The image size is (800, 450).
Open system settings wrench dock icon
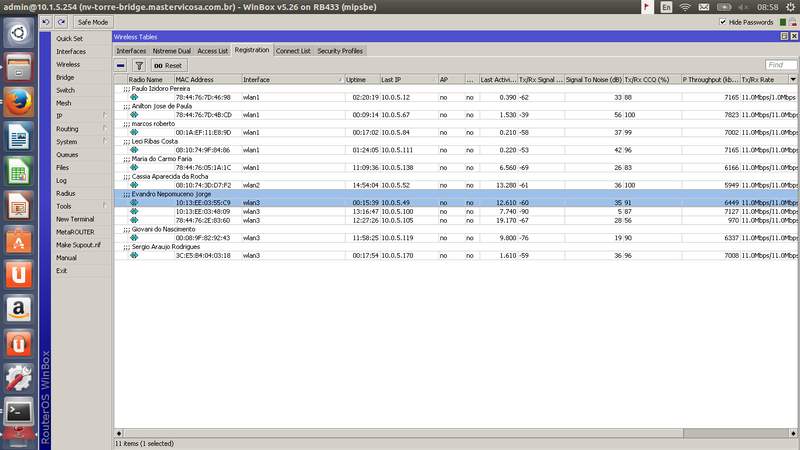point(18,378)
